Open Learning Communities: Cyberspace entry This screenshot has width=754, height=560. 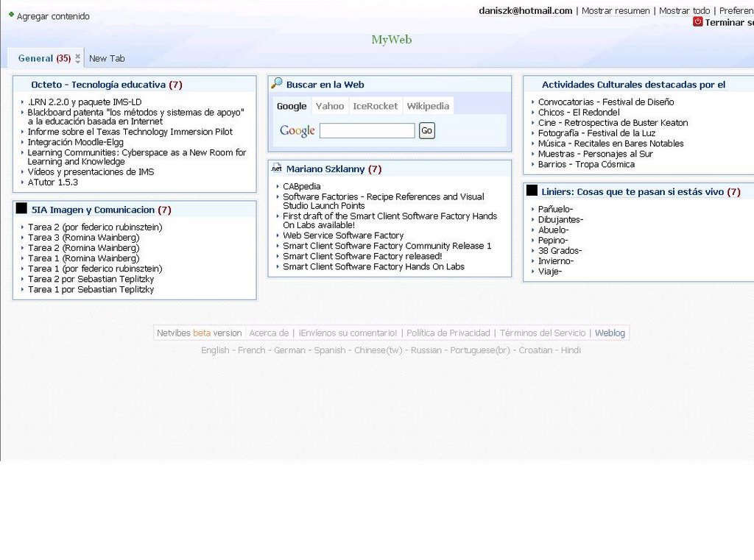coord(137,157)
